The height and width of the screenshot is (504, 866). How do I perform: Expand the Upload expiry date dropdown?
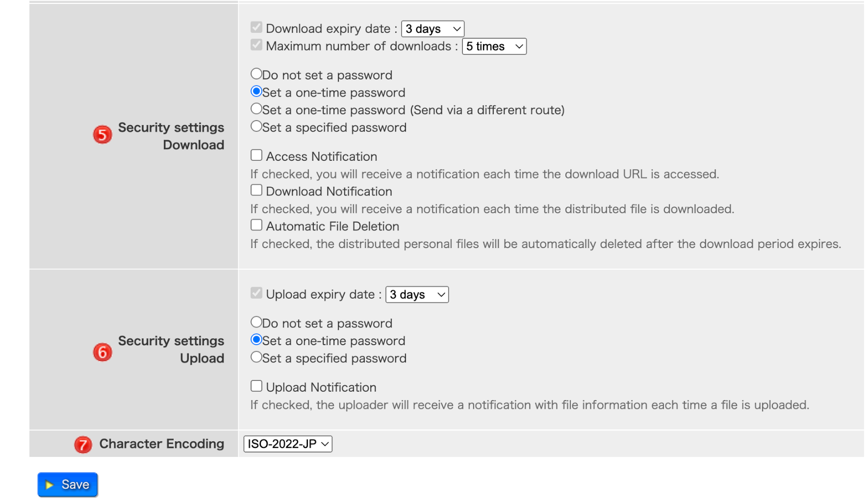(x=417, y=295)
